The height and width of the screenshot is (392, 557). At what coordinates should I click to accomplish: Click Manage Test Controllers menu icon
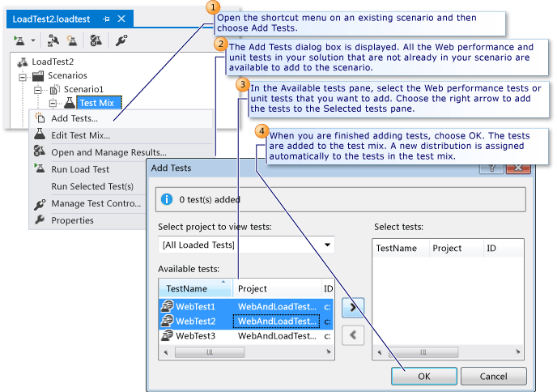pos(40,204)
